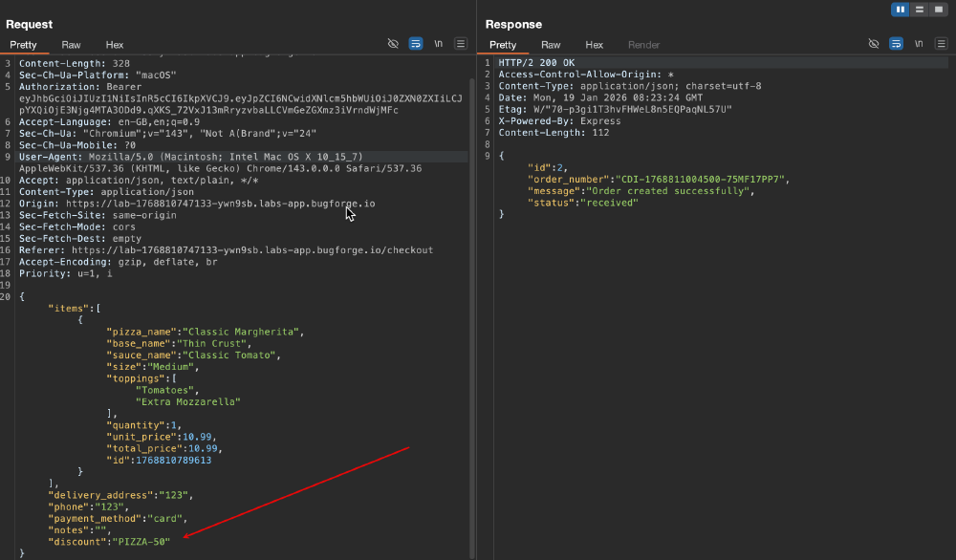Viewport: 956px width, 560px height.
Task: Open the Raw tab of Request
Action: [x=71, y=45]
